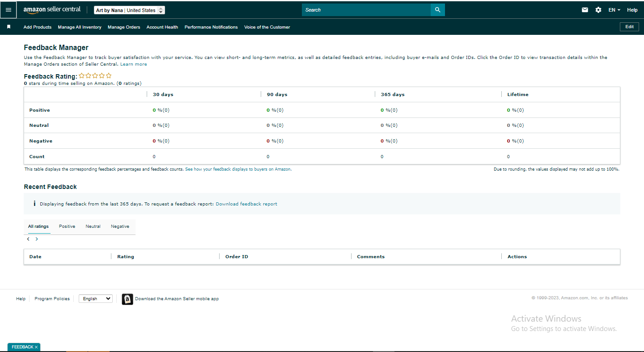Open the hamburger navigation menu

8,10
